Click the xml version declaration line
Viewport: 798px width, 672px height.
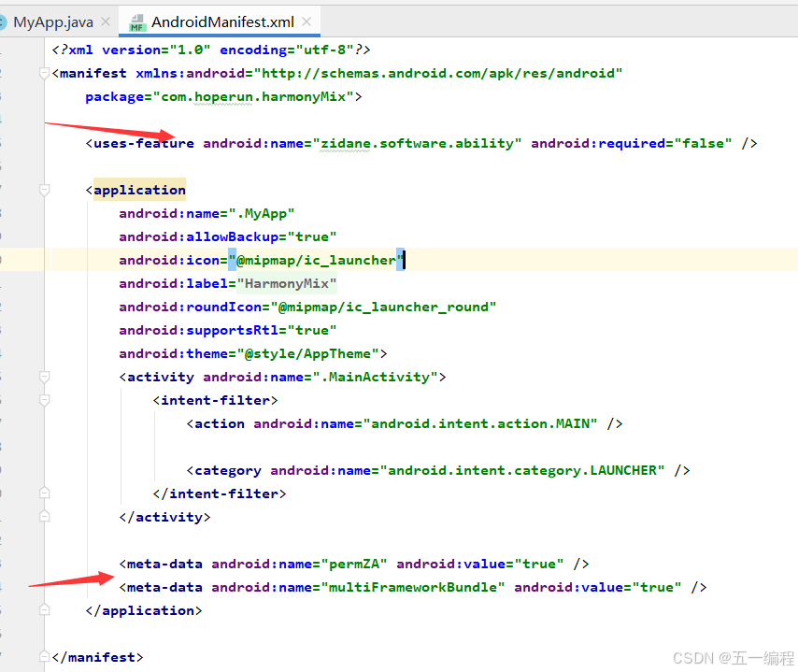210,50
